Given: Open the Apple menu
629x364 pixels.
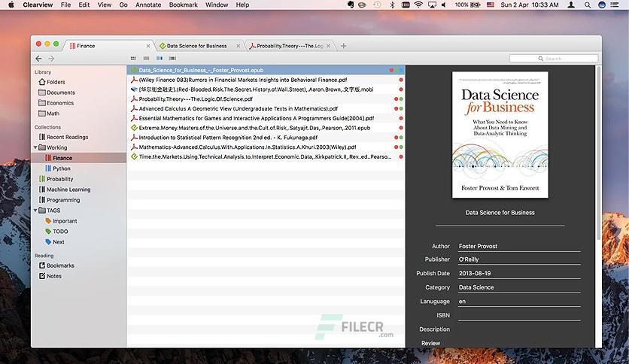Looking at the screenshot, I should coord(11,5).
